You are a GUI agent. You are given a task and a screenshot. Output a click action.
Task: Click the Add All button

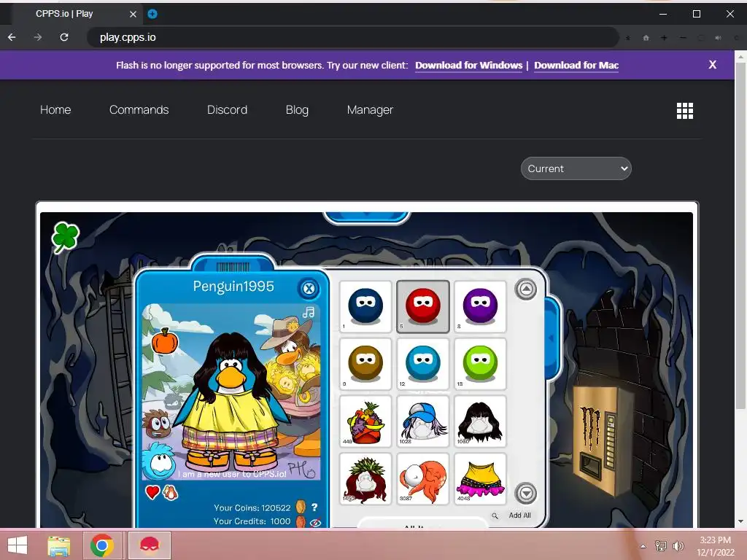pos(519,516)
